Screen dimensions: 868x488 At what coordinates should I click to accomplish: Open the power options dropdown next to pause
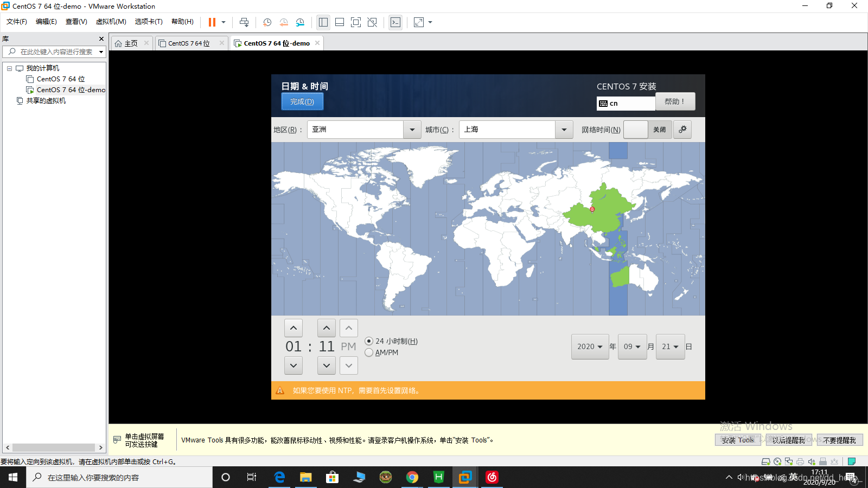[x=224, y=22]
